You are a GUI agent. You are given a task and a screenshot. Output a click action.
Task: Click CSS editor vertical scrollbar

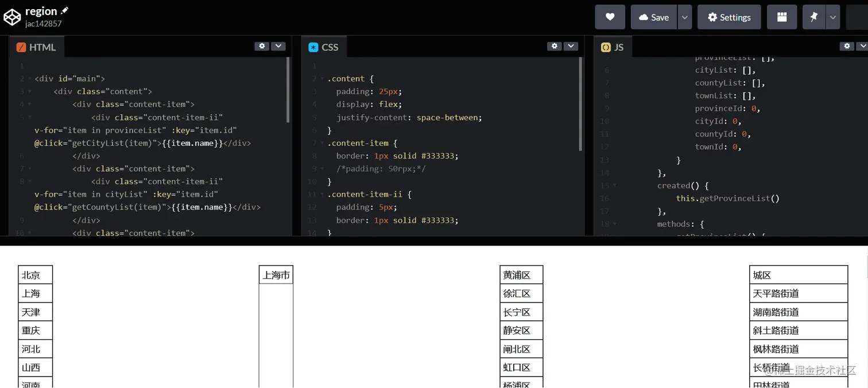click(x=580, y=103)
